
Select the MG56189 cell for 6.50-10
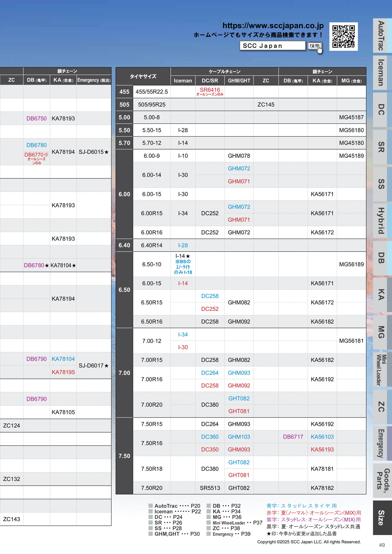[351, 264]
